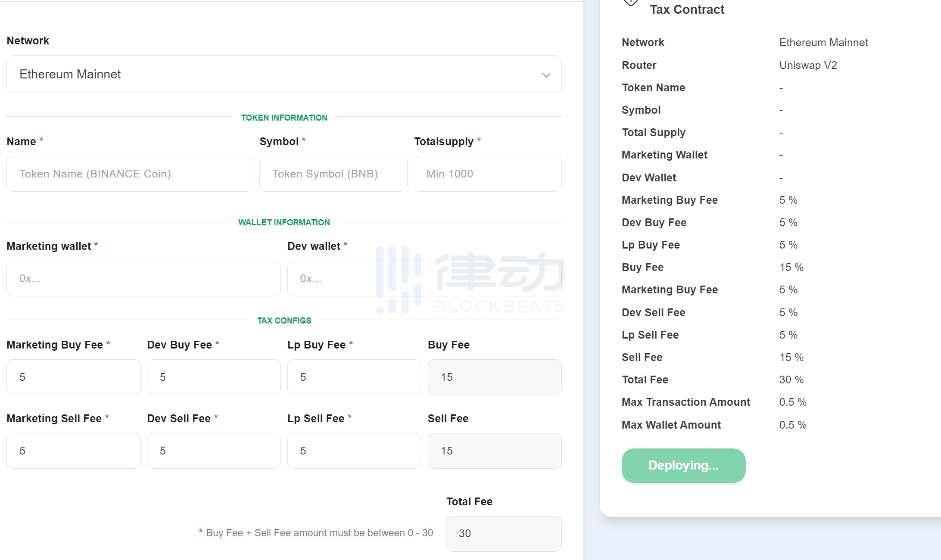Click the Uniswap V2 router icon
941x560 pixels.
(x=808, y=65)
